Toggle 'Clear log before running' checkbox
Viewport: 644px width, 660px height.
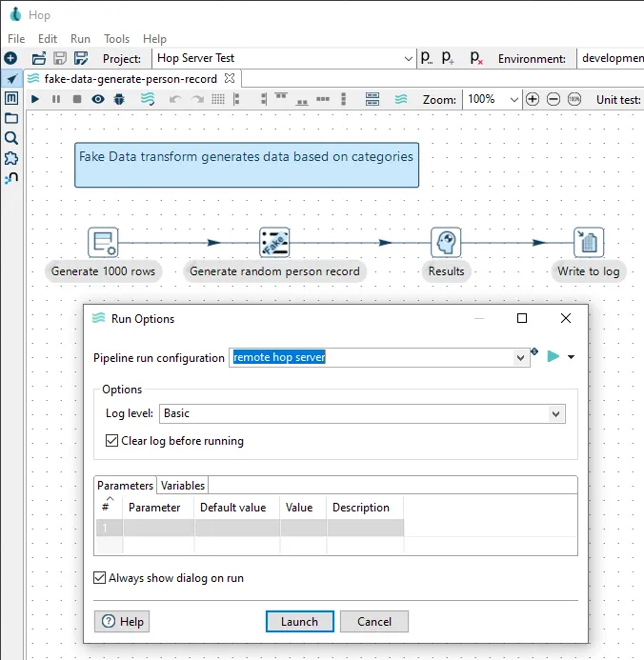(x=112, y=441)
